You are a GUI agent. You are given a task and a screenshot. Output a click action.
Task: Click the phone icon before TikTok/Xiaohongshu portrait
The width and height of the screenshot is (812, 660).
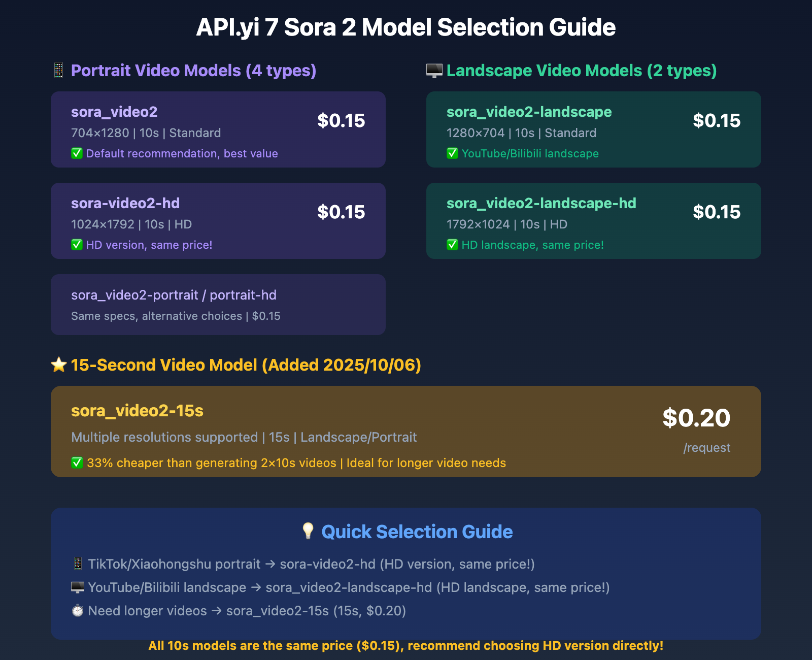[x=78, y=564]
